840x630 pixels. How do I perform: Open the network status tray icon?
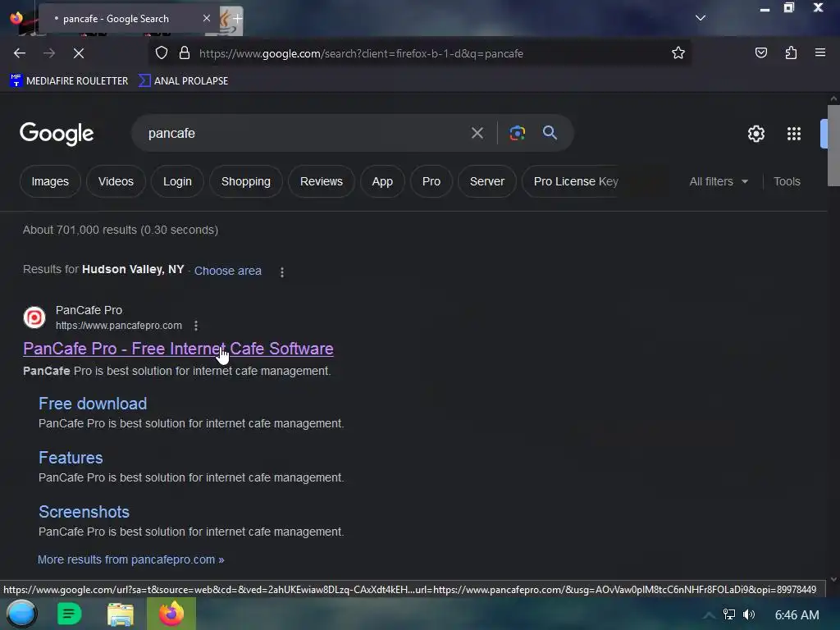(729, 614)
